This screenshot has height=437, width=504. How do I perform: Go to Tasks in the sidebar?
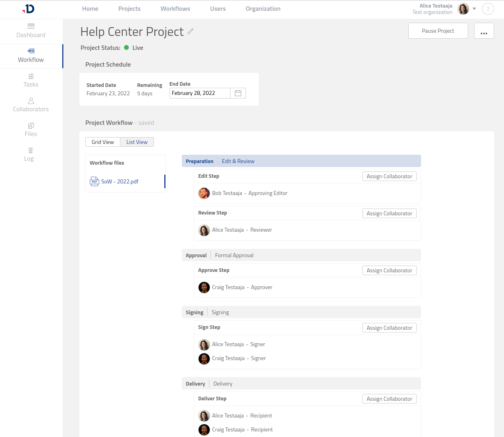coord(31,80)
